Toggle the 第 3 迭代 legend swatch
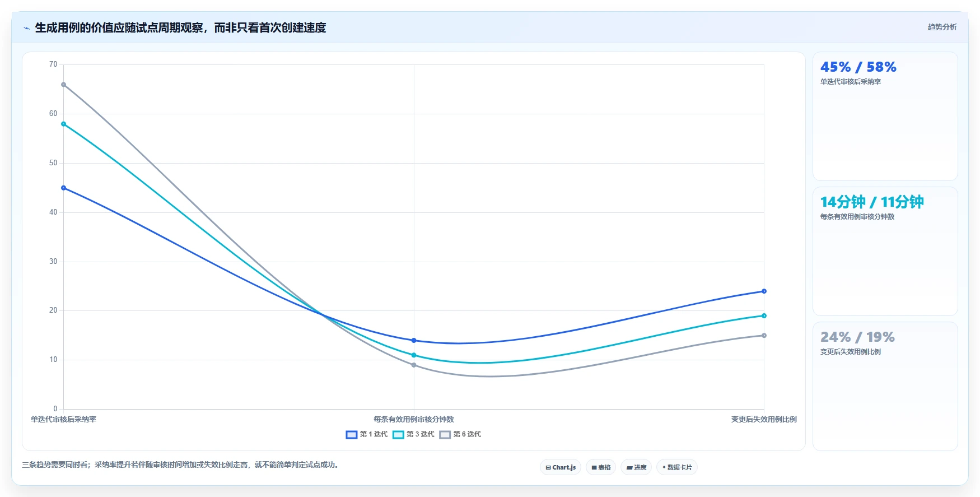This screenshot has height=497, width=980. pos(398,435)
